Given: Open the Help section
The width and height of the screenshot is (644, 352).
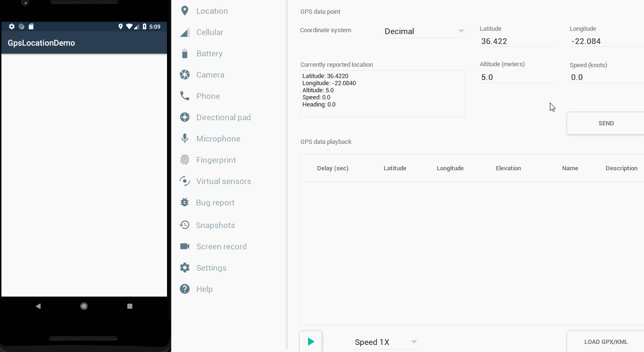Looking at the screenshot, I should point(203,289).
